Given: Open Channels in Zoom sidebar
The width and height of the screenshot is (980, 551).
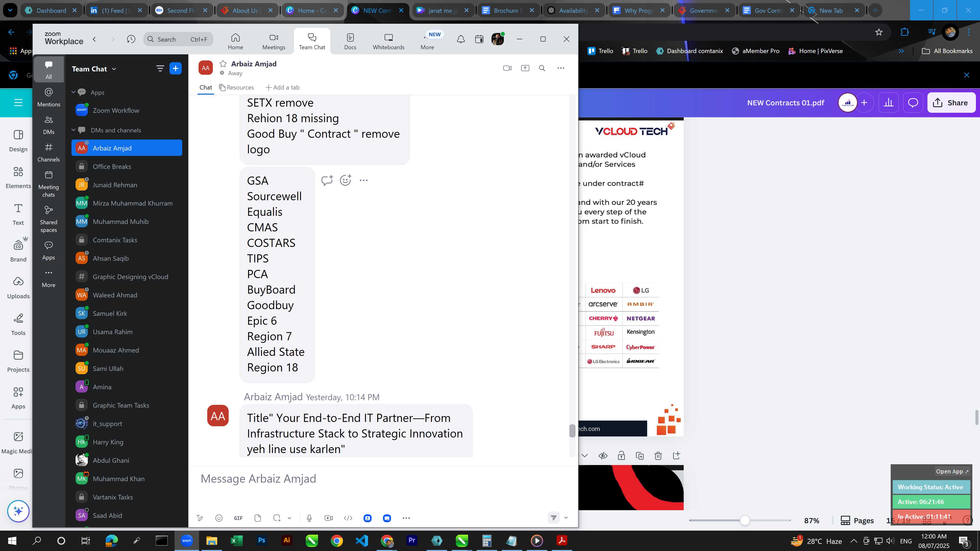Looking at the screenshot, I should point(49,153).
